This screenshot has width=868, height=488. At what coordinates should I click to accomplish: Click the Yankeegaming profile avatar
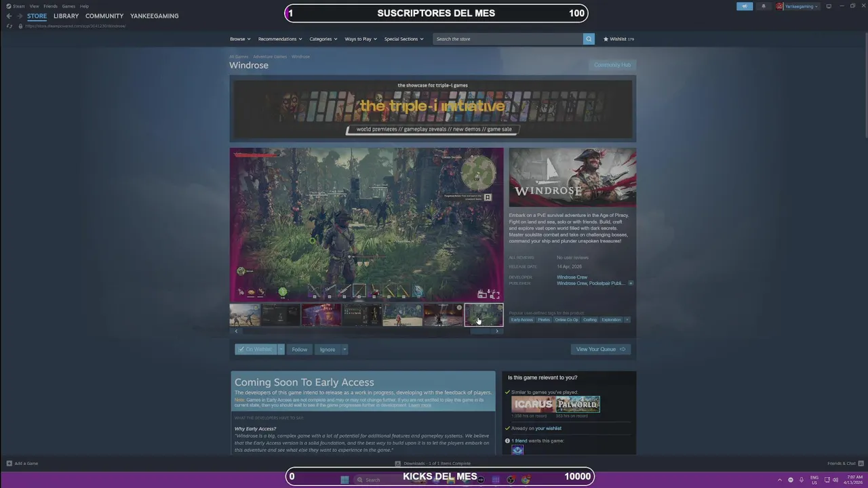780,6
